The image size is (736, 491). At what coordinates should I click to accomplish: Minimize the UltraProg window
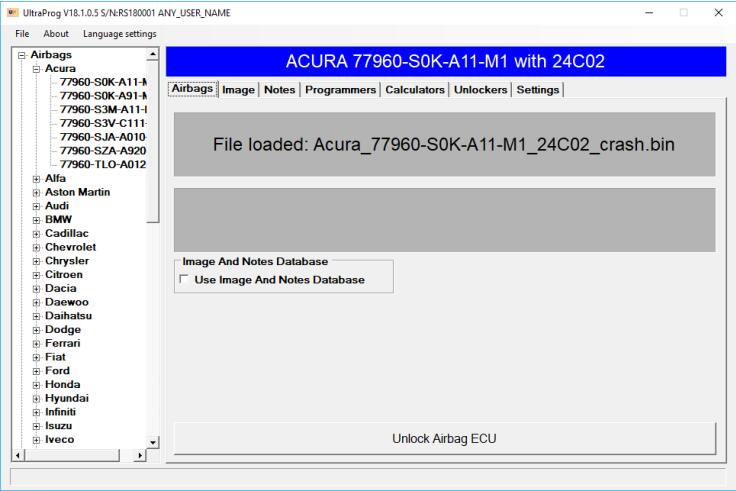click(649, 13)
